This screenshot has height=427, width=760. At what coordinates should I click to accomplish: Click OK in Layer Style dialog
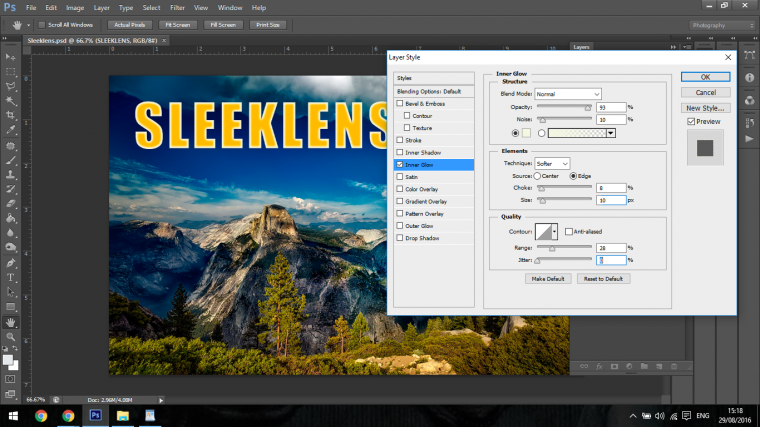click(705, 77)
